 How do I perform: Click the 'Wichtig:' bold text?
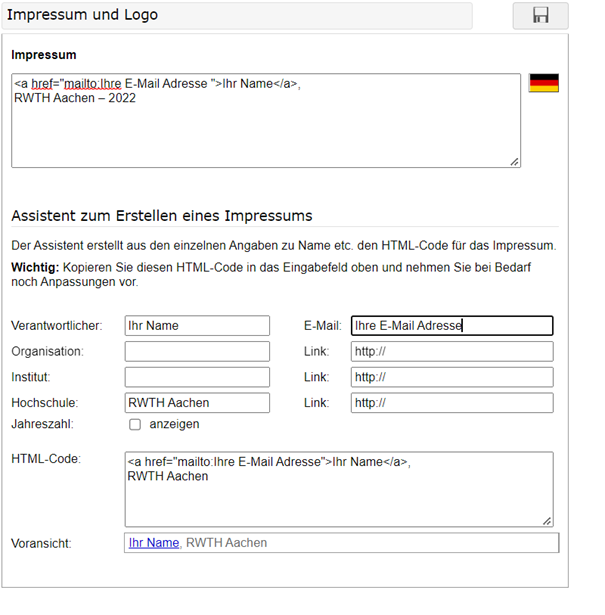(35, 267)
